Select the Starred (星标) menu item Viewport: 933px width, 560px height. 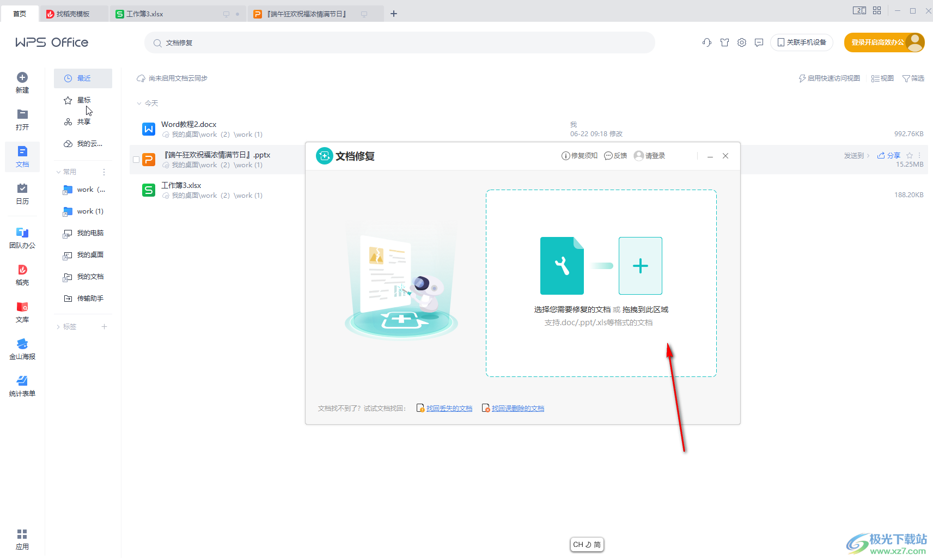coord(83,100)
